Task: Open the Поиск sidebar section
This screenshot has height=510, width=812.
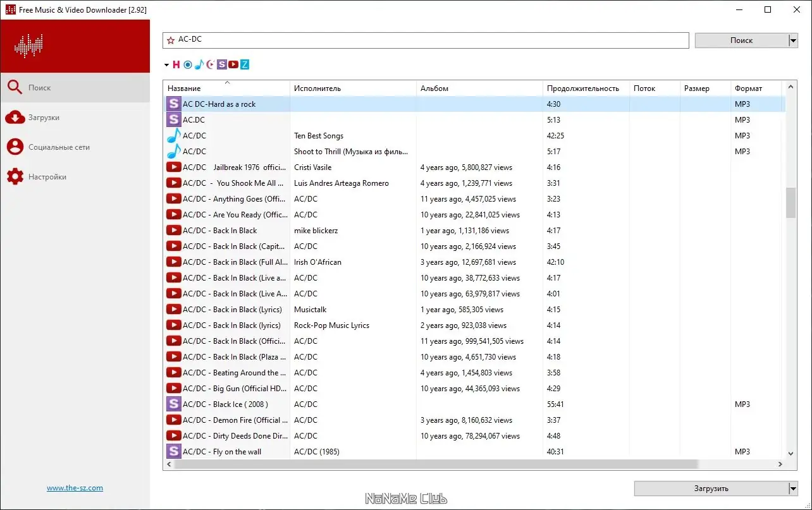Action: point(75,88)
